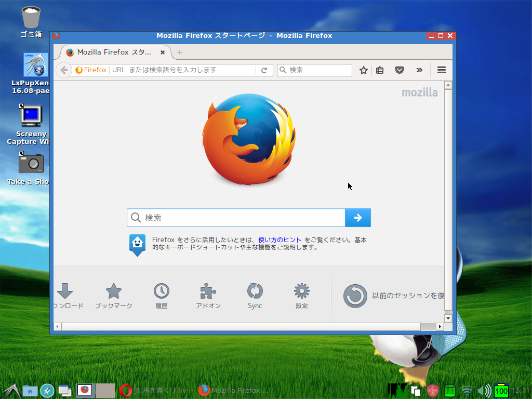The width and height of the screenshot is (532, 399).
Task: Click the Firefox identity label in address bar
Action: point(91,70)
